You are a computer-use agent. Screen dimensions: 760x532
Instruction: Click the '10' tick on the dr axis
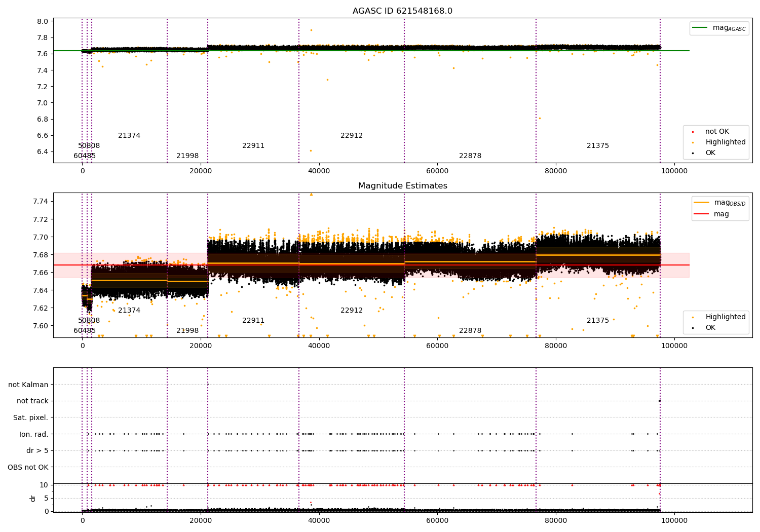[x=44, y=485]
